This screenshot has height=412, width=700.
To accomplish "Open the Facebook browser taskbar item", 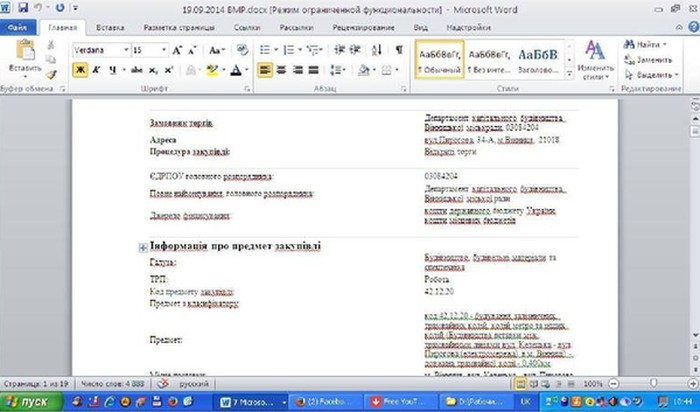I will pyautogui.click(x=326, y=402).
